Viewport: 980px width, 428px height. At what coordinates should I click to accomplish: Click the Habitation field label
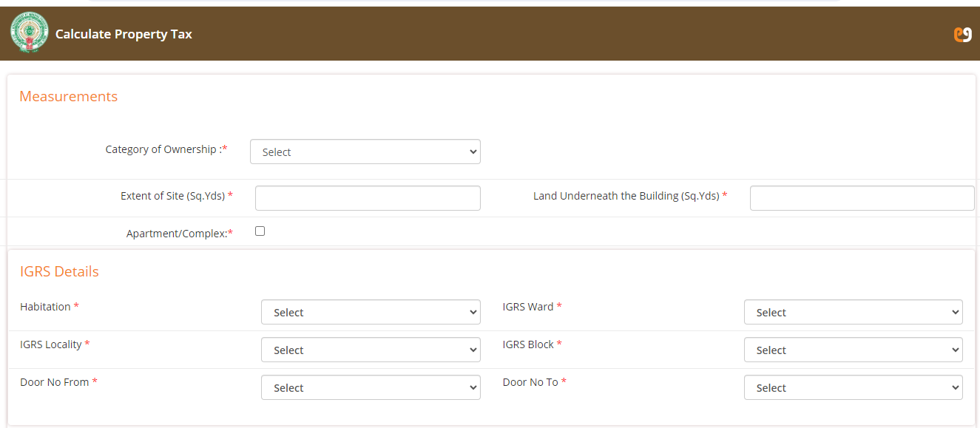pyautogui.click(x=45, y=306)
